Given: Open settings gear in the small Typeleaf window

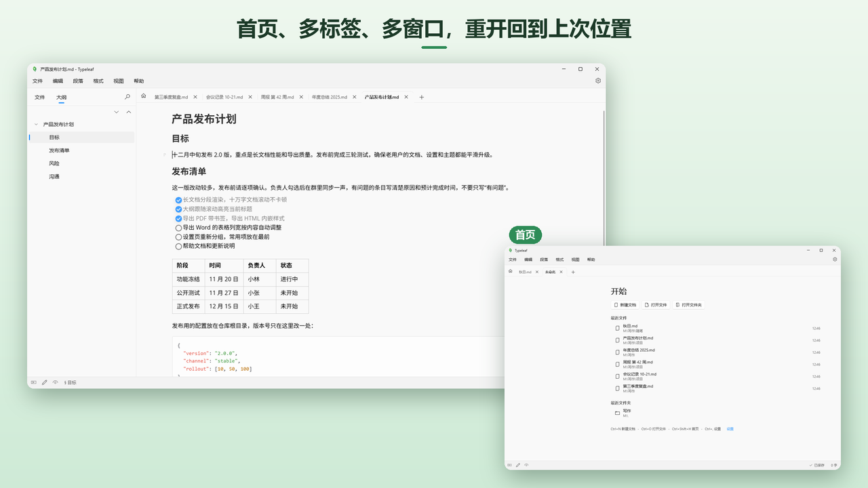Looking at the screenshot, I should [835, 259].
